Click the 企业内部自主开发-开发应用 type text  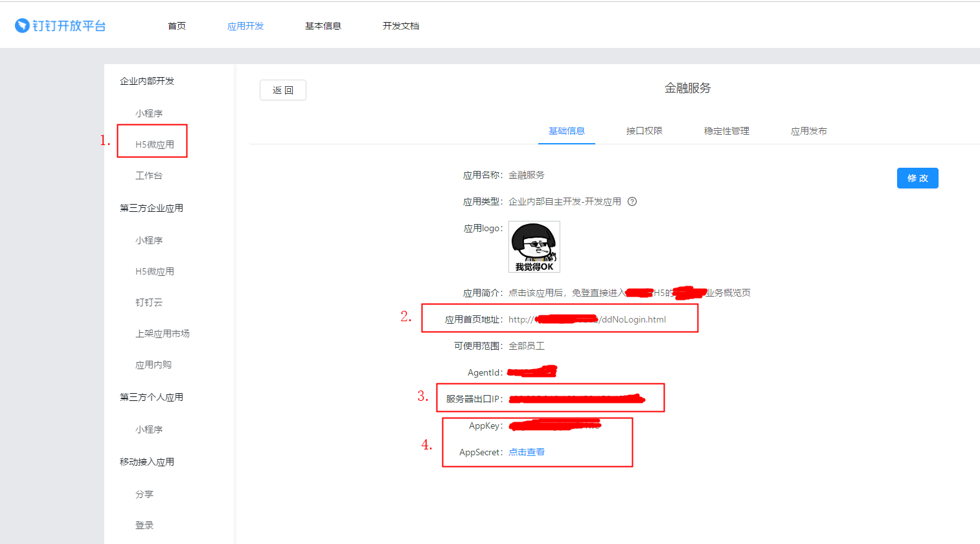(x=565, y=201)
